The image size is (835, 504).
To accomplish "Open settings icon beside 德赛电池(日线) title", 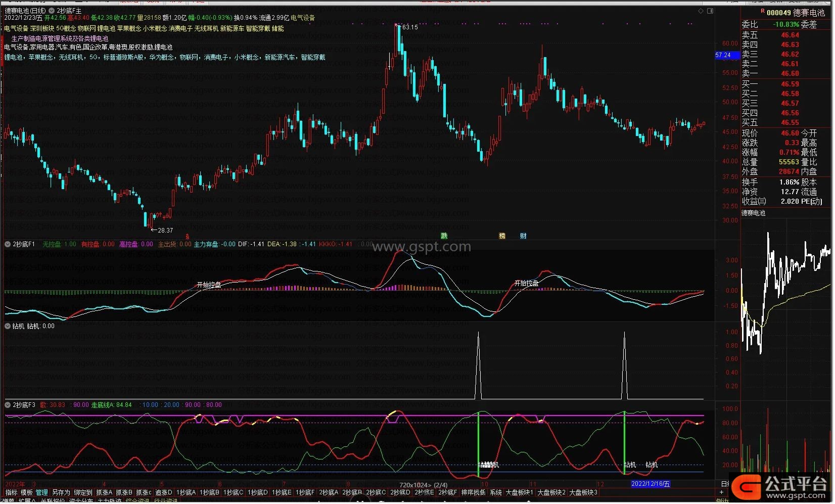I will click(51, 11).
